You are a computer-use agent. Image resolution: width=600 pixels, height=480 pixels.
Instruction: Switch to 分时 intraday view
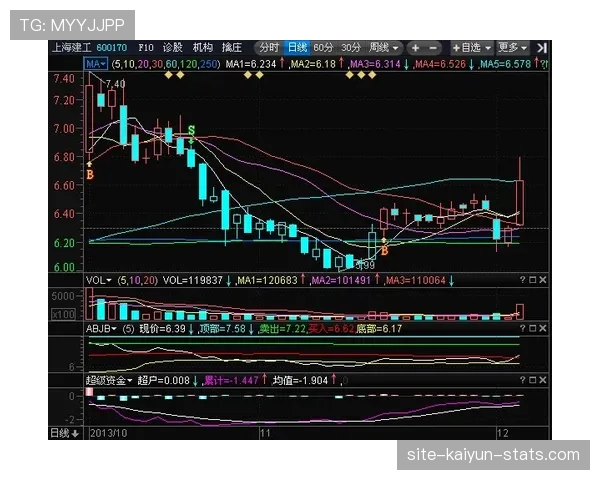[268, 47]
